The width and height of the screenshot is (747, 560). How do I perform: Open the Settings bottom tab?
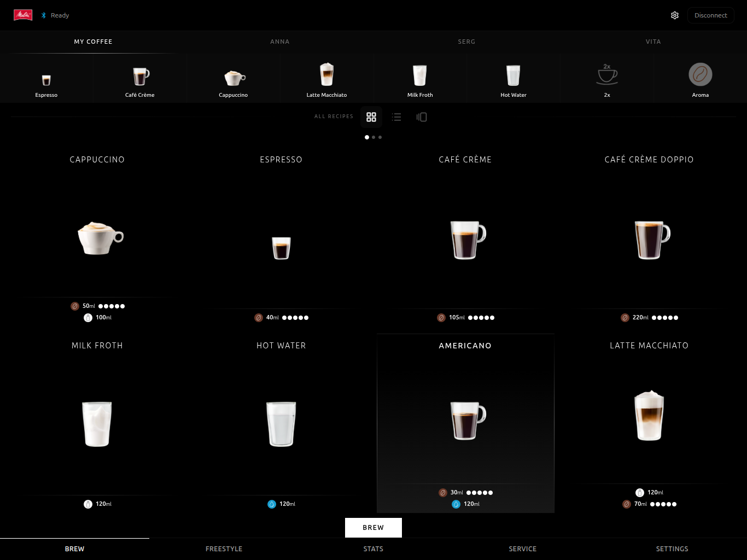672,549
